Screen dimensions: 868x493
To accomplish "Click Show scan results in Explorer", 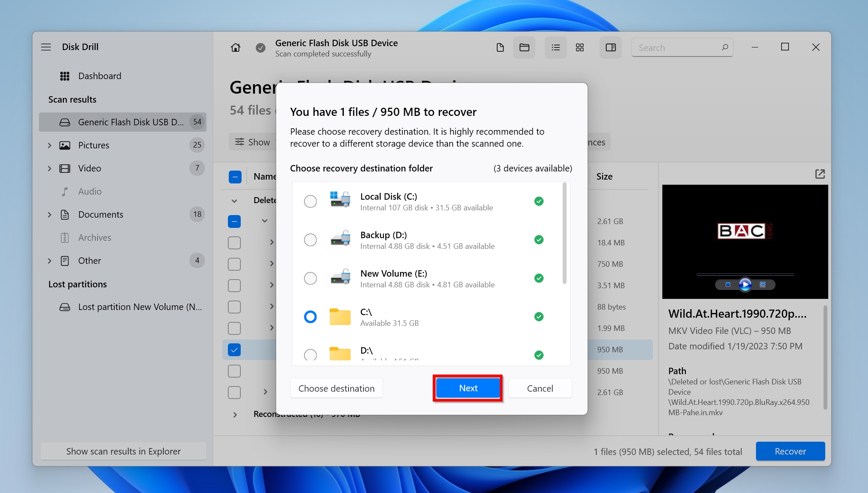I will click(124, 451).
